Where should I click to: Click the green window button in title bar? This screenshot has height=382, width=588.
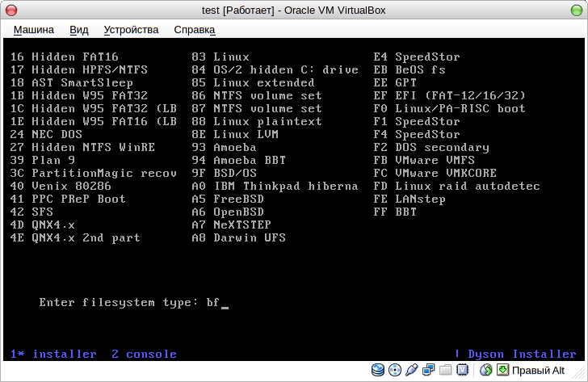(577, 10)
